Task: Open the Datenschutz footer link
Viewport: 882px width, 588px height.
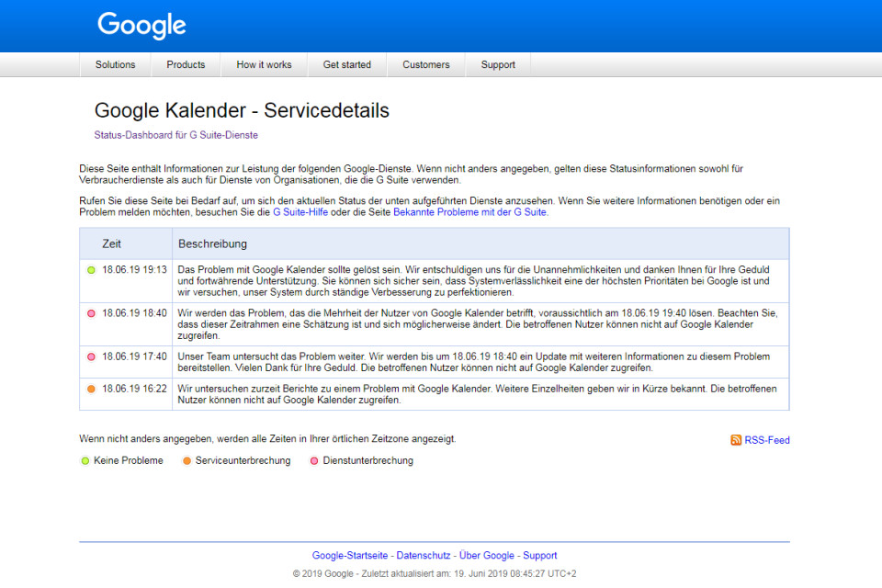Action: click(424, 555)
